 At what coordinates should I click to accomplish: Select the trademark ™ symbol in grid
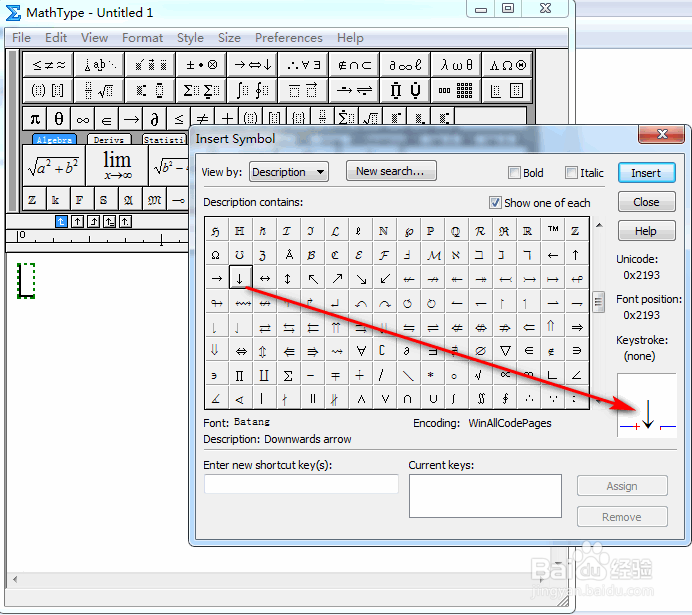coord(553,230)
